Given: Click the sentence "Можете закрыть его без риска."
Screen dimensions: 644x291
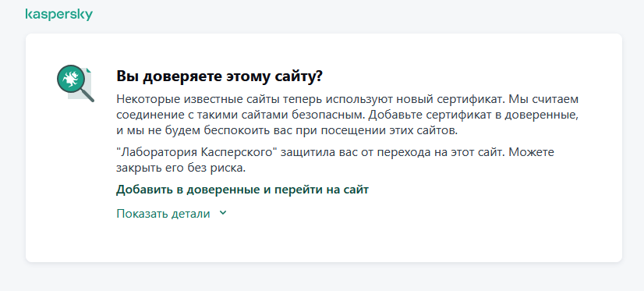Looking at the screenshot, I should 334,160.
